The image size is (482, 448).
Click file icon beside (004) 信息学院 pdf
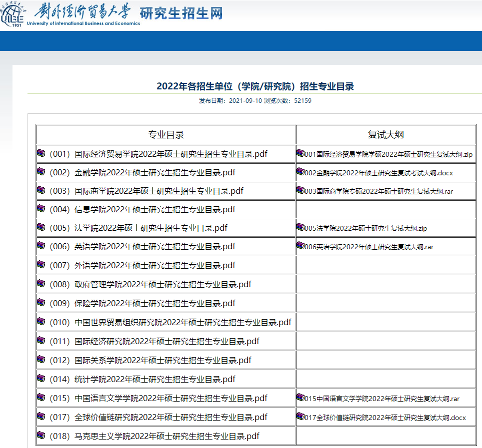coord(41,208)
